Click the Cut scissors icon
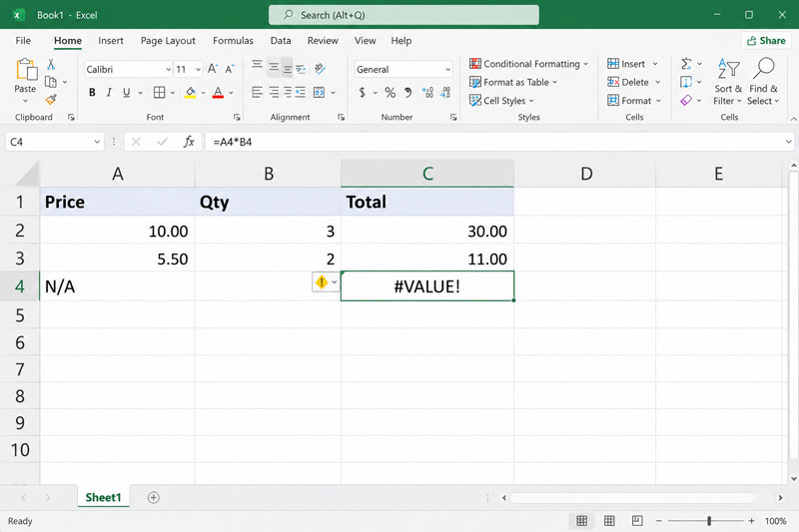This screenshot has width=799, height=532. (51, 64)
